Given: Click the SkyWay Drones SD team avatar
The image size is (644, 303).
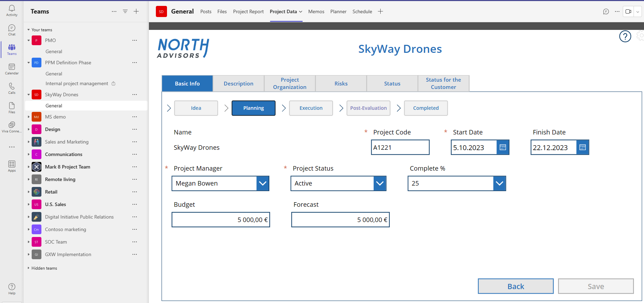Looking at the screenshot, I should click(x=37, y=95).
